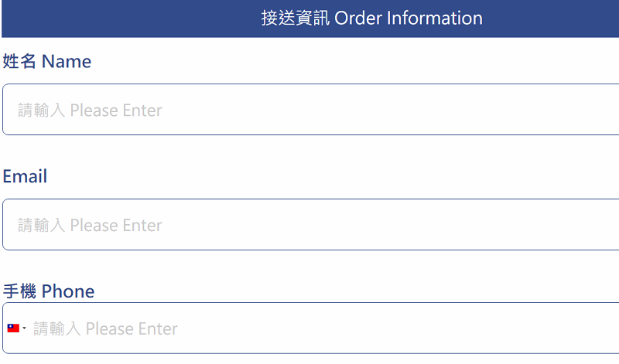Click the Please Enter placeholder in Email field
The width and height of the screenshot is (619, 364).
coord(116,226)
